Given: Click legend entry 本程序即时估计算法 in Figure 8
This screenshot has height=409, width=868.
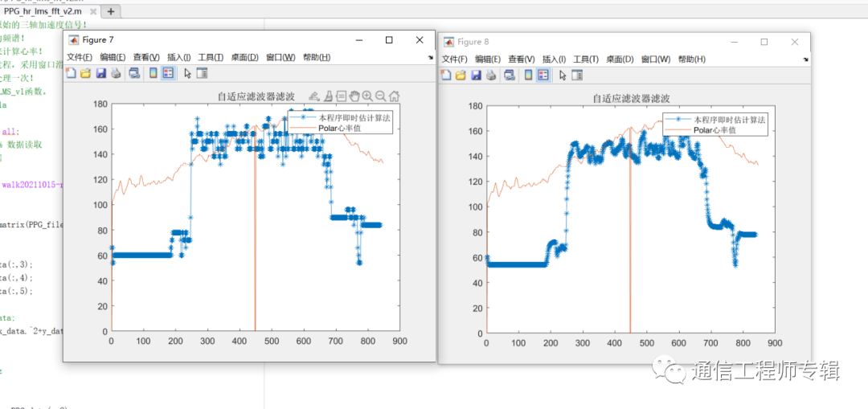Looking at the screenshot, I should [730, 120].
